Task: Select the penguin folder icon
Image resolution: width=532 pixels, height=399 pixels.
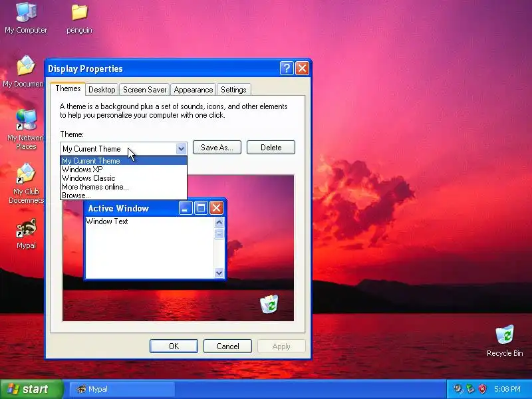Action: point(79,19)
